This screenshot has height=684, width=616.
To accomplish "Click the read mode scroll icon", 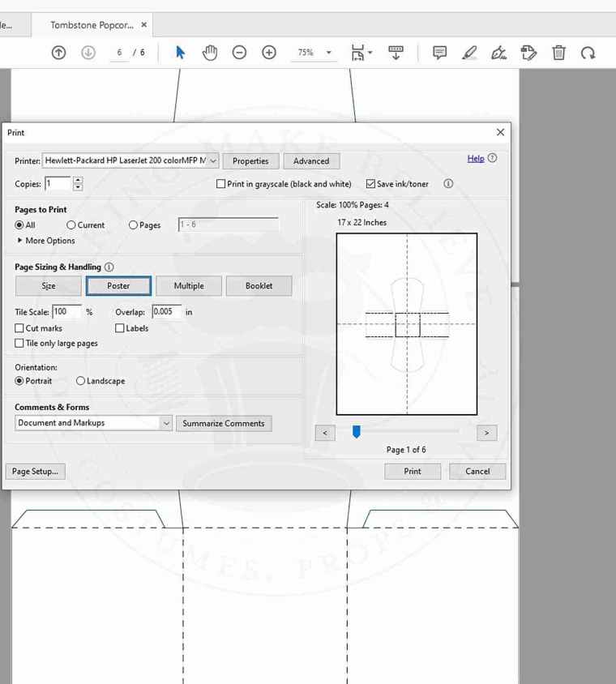I will (396, 53).
